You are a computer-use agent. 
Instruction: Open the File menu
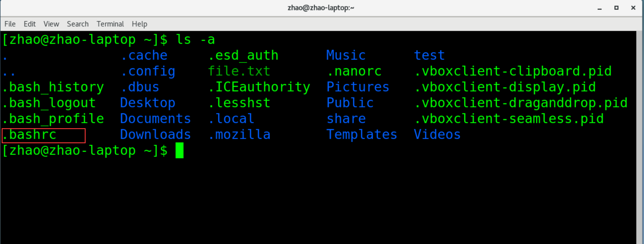[10, 24]
